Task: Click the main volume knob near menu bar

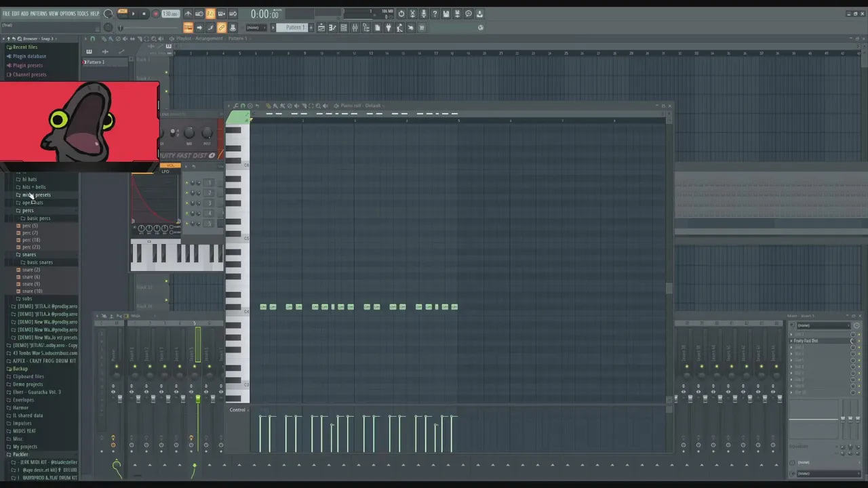Action: pos(108,13)
